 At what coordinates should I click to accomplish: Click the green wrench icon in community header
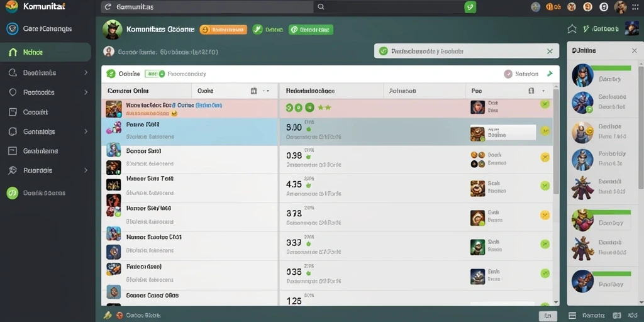[x=257, y=29]
